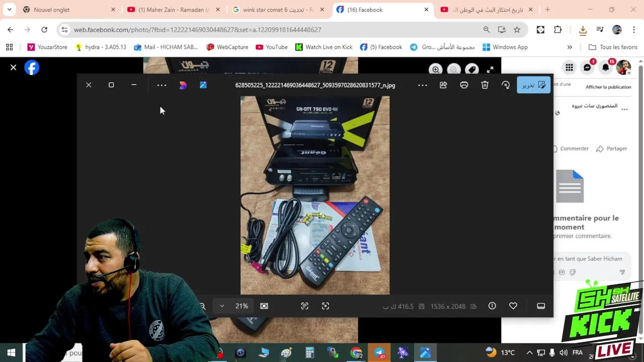Open Calculator from taskbar
This screenshot has width=644, height=362.
click(x=309, y=352)
